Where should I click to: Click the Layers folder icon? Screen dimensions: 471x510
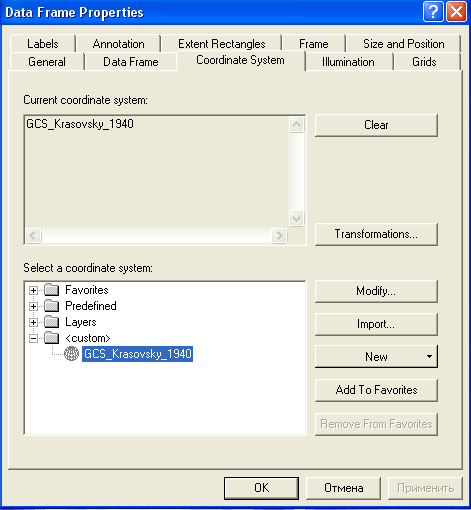(52, 322)
